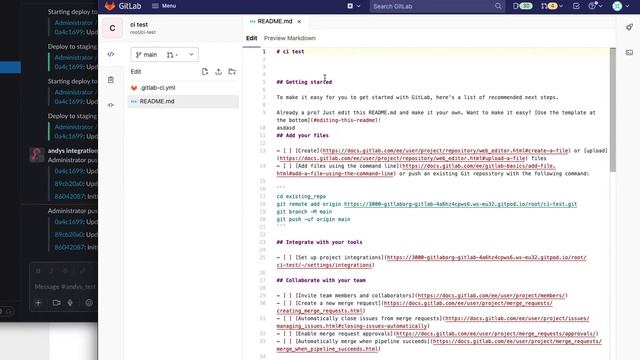Click the Slack composer link icon
Image resolution: width=640 pixels, height=360 pixels.
pos(83,271)
